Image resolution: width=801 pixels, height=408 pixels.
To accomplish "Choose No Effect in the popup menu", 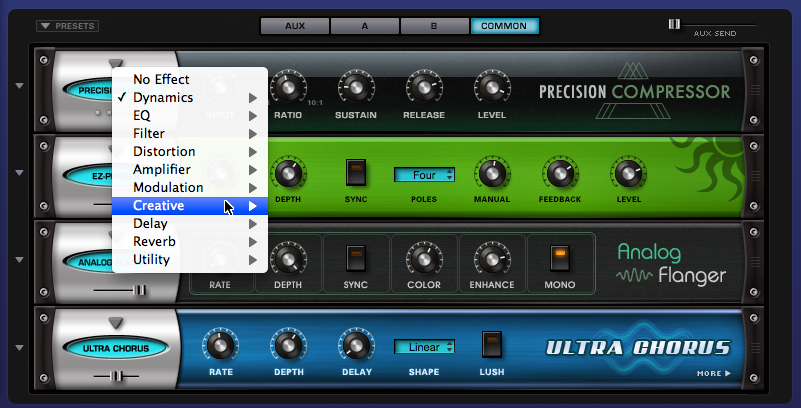I will click(x=190, y=79).
